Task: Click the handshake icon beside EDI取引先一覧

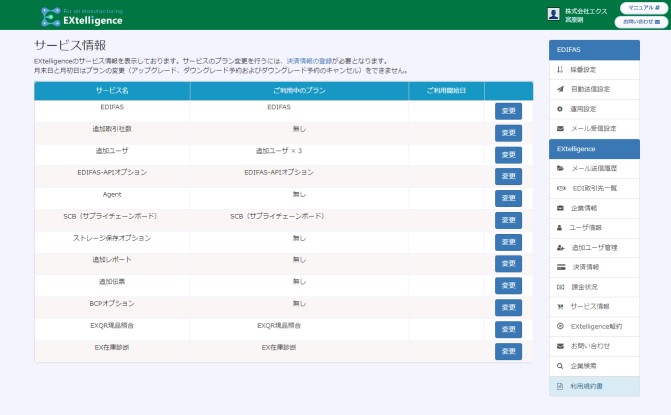Action: [561, 188]
